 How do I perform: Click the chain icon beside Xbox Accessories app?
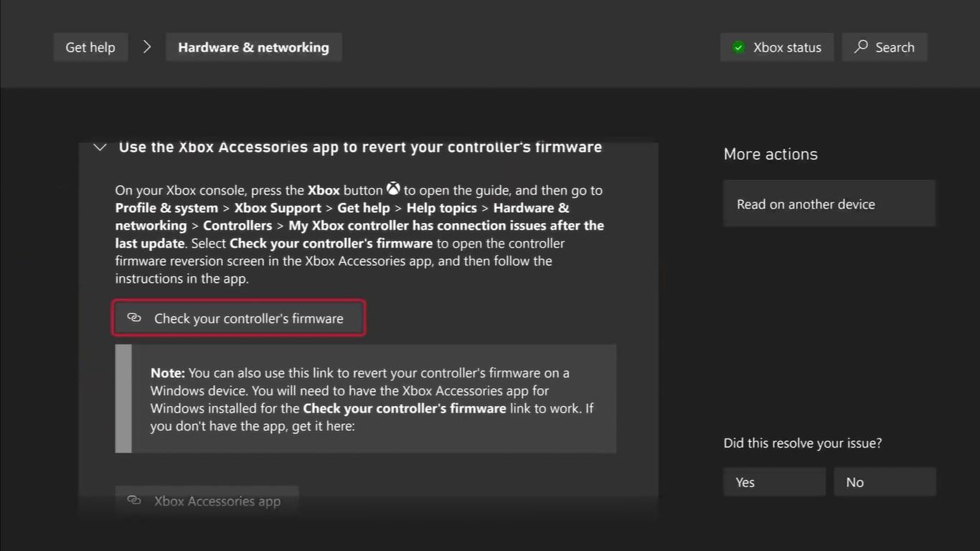click(134, 501)
